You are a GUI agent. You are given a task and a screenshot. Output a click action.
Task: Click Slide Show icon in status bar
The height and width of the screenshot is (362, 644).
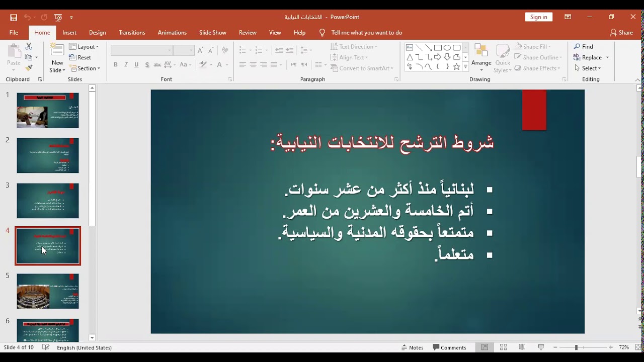(x=541, y=347)
